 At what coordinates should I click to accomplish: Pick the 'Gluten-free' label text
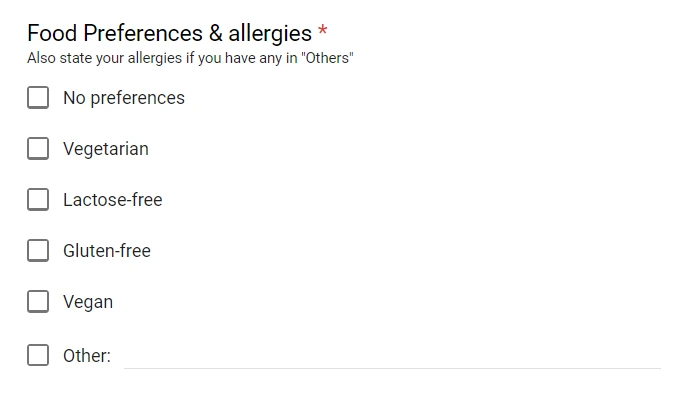click(x=107, y=251)
